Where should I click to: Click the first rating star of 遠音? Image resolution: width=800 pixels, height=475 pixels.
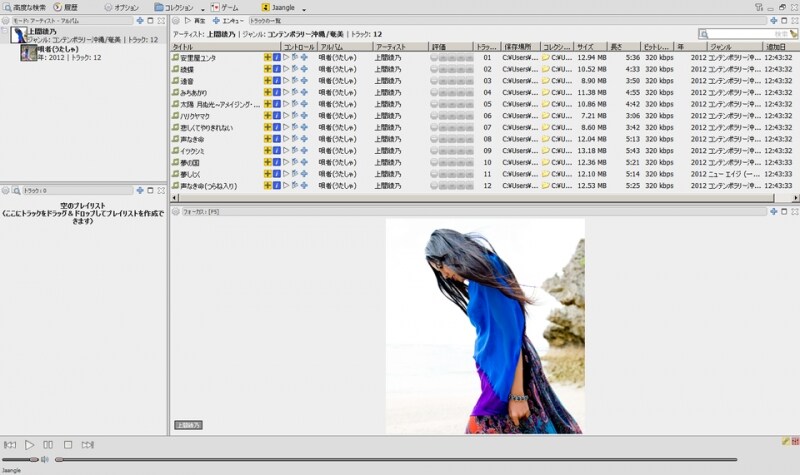tap(434, 81)
